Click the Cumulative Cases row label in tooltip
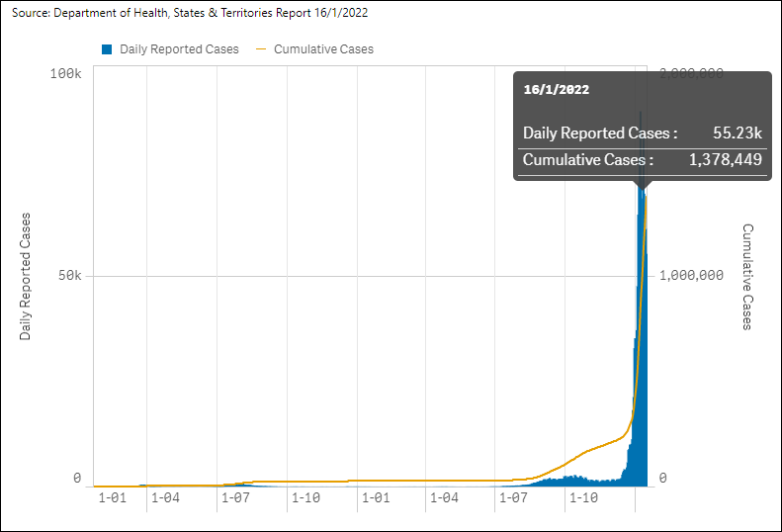Viewport: 782px width, 532px height. (588, 159)
